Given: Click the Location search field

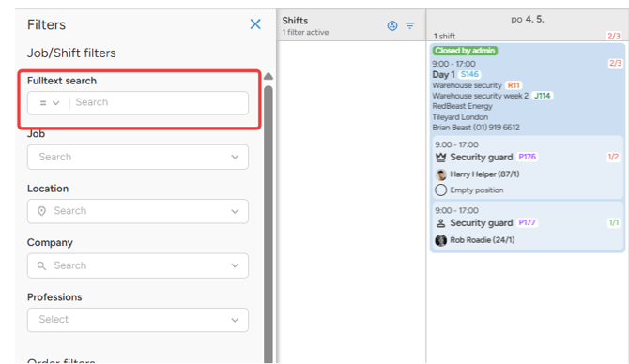Looking at the screenshot, I should (138, 211).
